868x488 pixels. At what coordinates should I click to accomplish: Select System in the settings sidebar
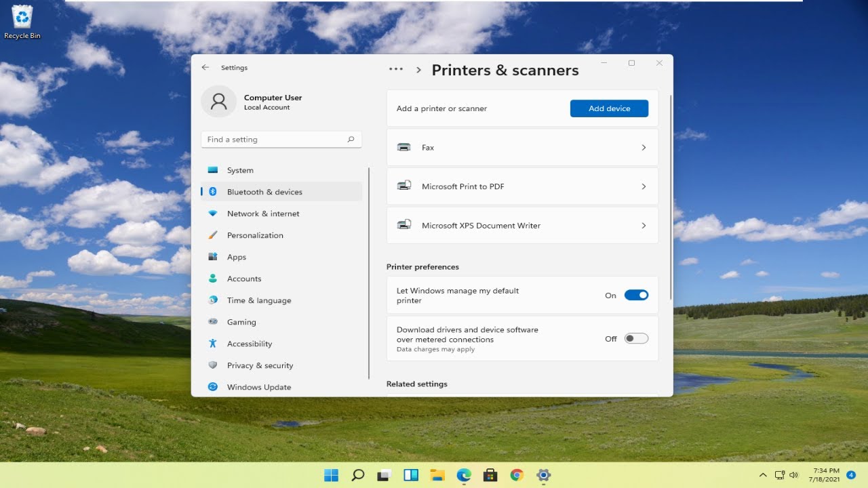tap(281, 170)
